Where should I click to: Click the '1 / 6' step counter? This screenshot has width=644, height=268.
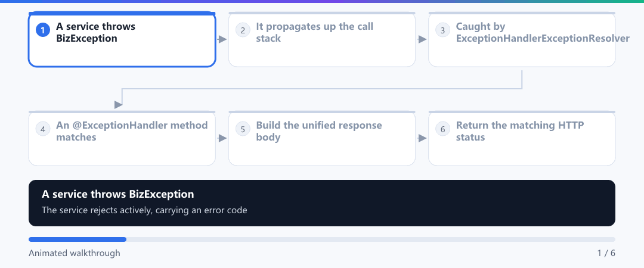[x=606, y=253]
